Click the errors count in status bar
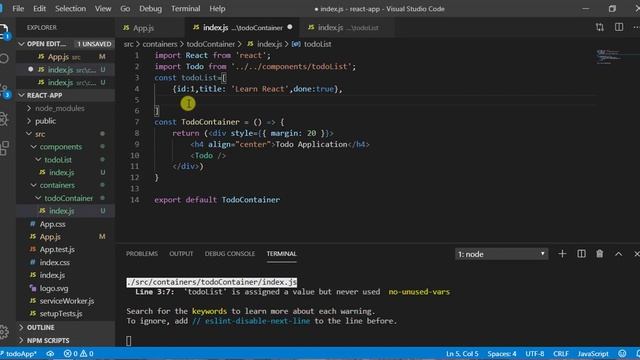The width and height of the screenshot is (640, 360). 71,353
